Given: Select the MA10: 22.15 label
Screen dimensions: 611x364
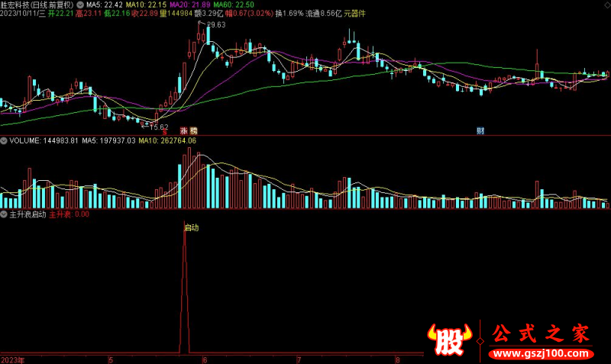Looking at the screenshot, I should [146, 5].
